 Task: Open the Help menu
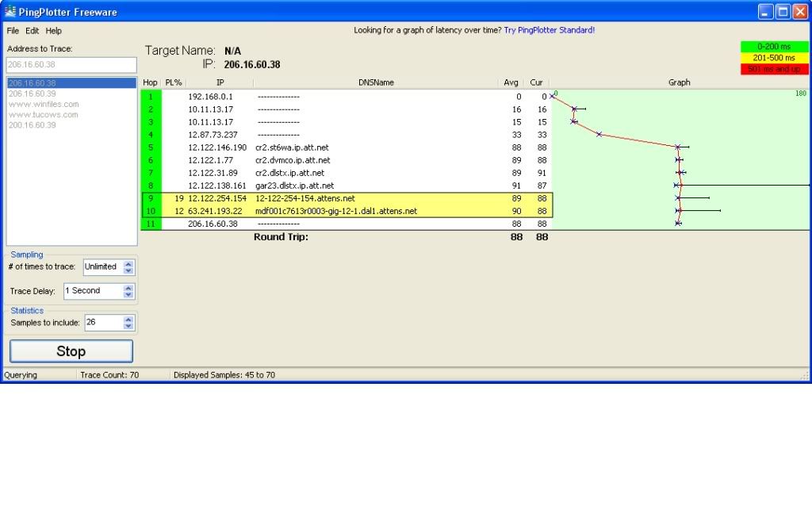[53, 31]
